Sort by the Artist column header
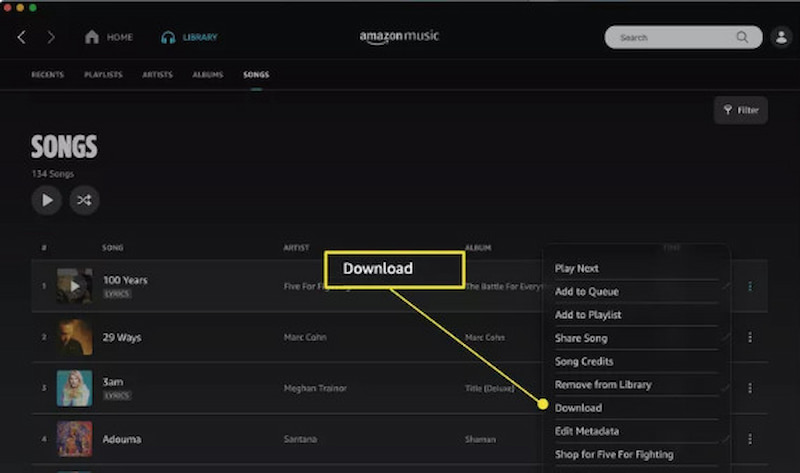This screenshot has height=473, width=800. tap(296, 247)
